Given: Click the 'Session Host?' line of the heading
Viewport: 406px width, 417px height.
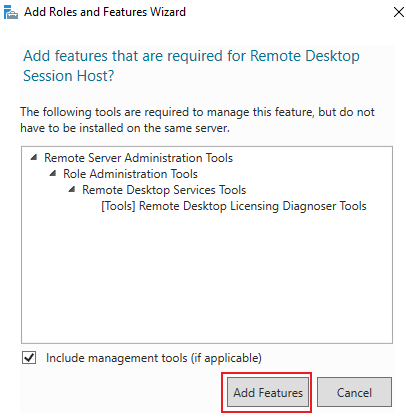Looking at the screenshot, I should click(69, 76).
